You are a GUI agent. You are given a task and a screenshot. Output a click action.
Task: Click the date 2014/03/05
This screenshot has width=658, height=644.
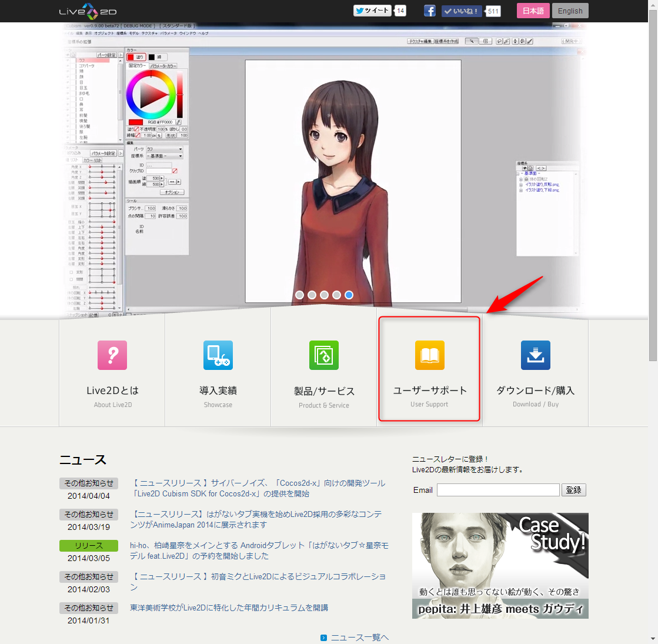pyautogui.click(x=89, y=558)
